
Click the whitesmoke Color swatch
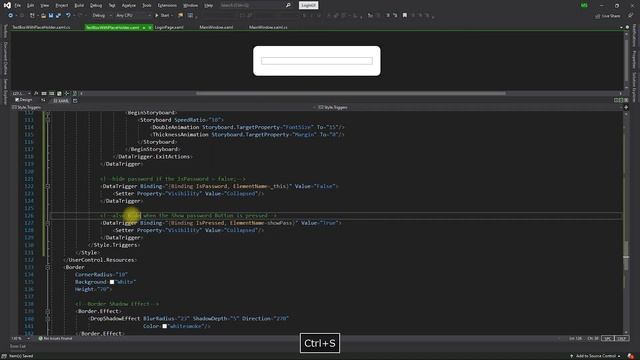pos(164,326)
